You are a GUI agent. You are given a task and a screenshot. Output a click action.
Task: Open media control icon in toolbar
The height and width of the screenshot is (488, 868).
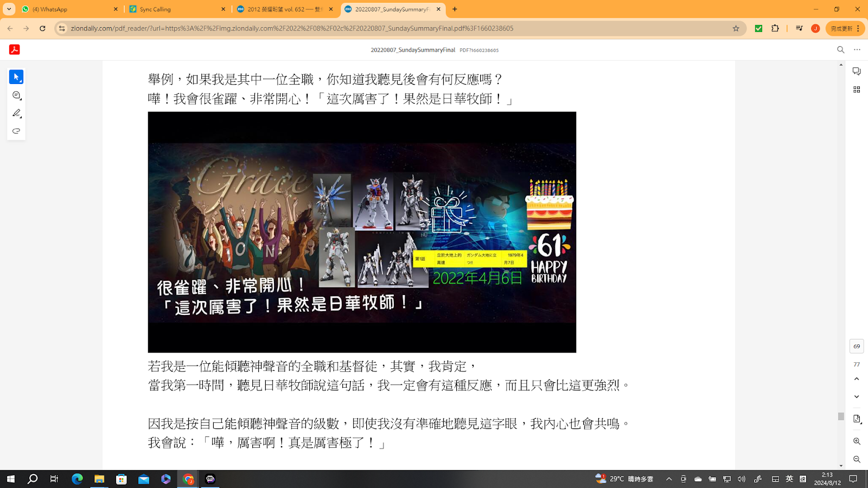click(799, 28)
